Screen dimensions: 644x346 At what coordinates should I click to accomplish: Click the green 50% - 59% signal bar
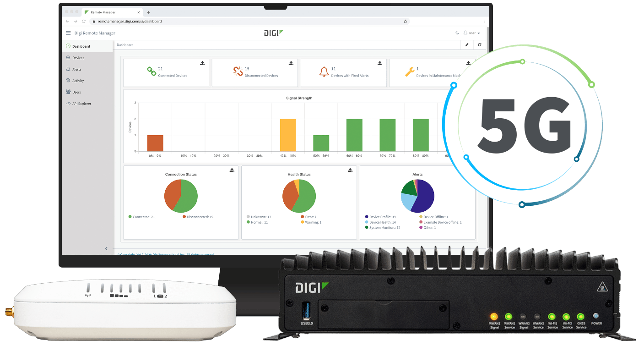(321, 143)
